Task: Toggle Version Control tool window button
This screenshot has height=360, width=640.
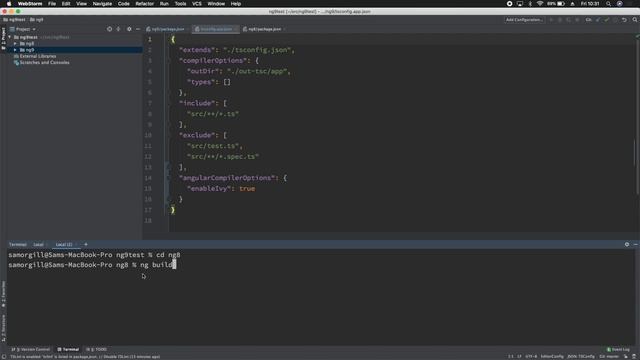Action: 31,349
